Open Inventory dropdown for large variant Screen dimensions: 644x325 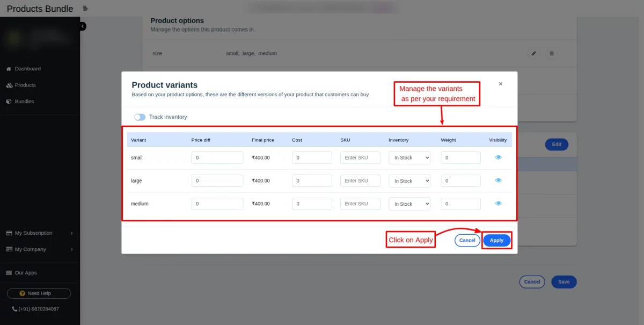[x=409, y=181]
